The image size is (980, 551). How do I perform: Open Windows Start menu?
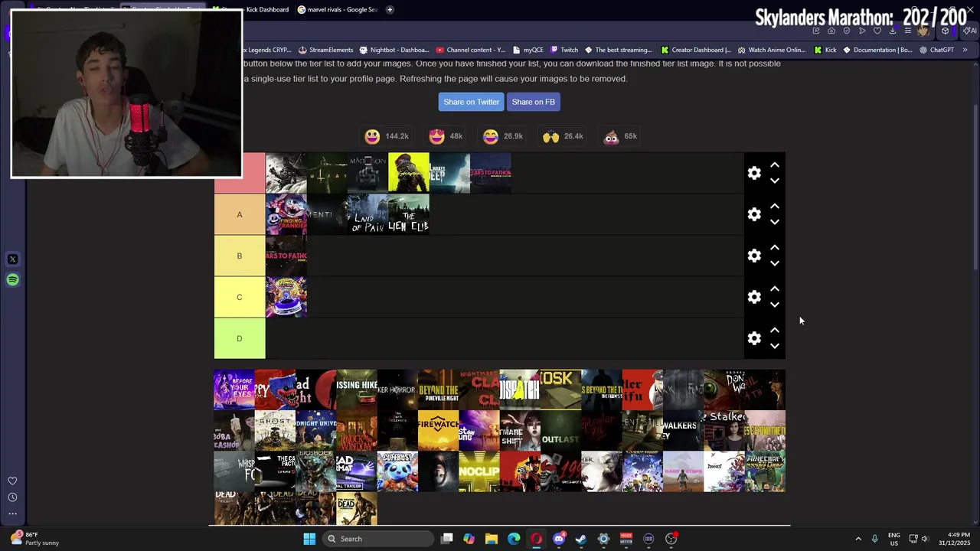point(309,539)
